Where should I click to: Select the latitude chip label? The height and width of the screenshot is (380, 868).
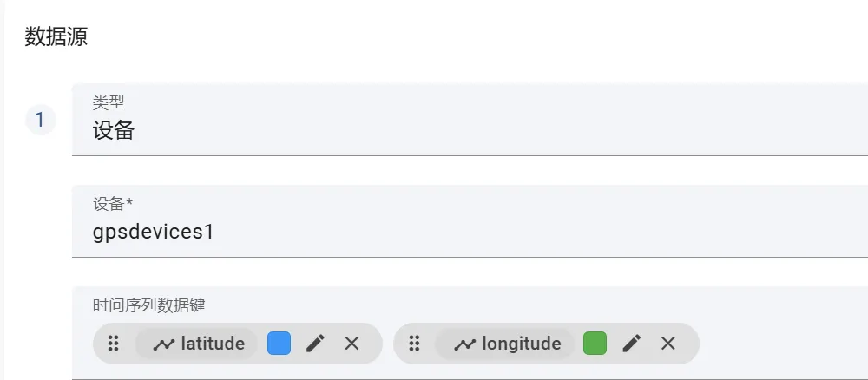213,344
